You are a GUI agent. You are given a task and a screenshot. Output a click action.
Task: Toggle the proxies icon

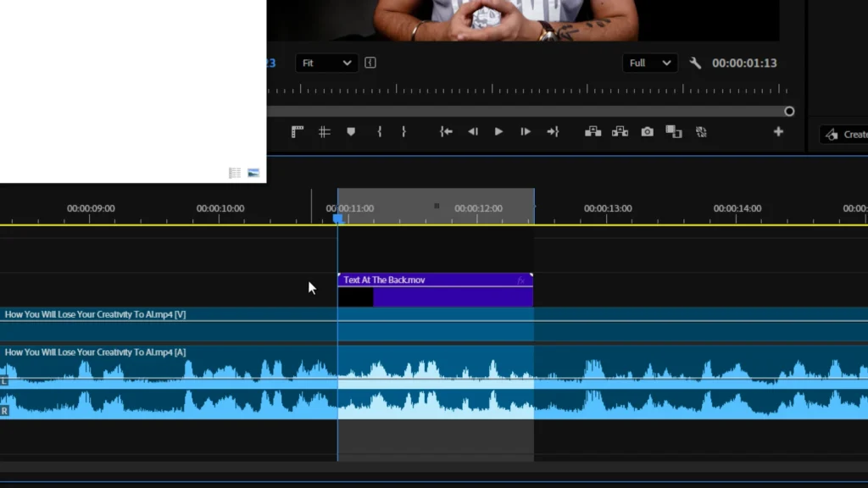coord(701,131)
